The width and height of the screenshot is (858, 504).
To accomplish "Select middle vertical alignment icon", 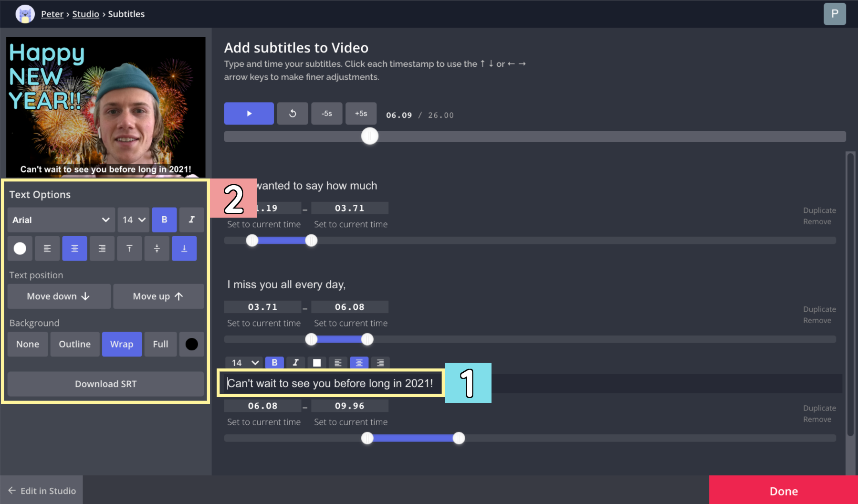I will (157, 248).
